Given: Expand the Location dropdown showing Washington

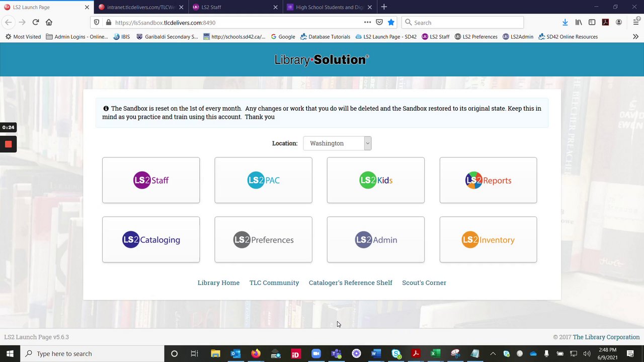Looking at the screenshot, I should (x=337, y=143).
